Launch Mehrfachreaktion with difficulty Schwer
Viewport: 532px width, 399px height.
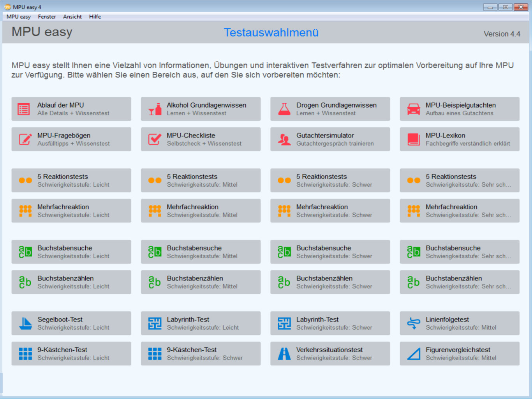[330, 211]
